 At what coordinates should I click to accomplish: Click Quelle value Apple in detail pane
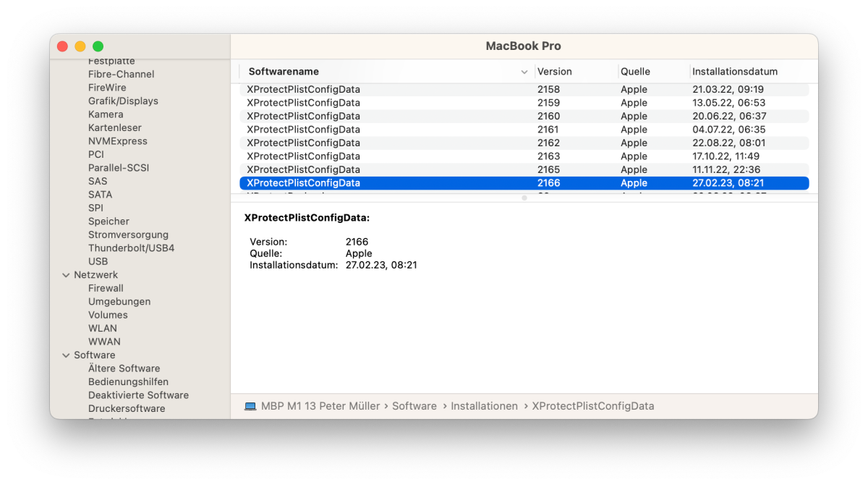pos(359,253)
